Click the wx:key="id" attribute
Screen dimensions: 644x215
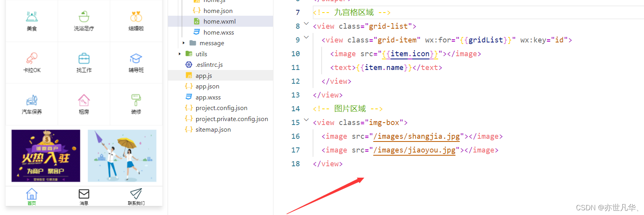tap(544, 40)
